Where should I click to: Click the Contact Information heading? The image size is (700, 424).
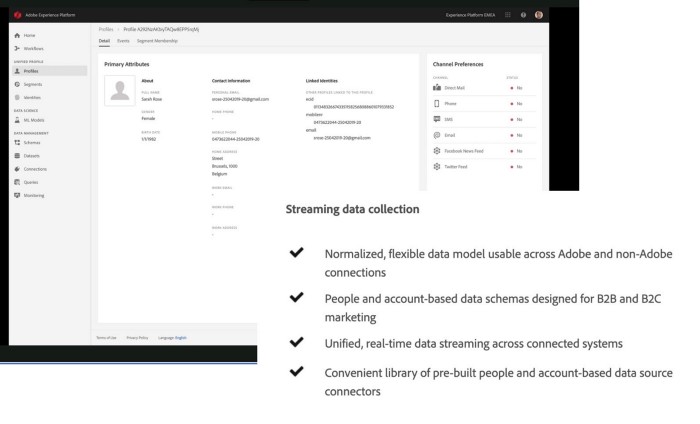coord(231,81)
